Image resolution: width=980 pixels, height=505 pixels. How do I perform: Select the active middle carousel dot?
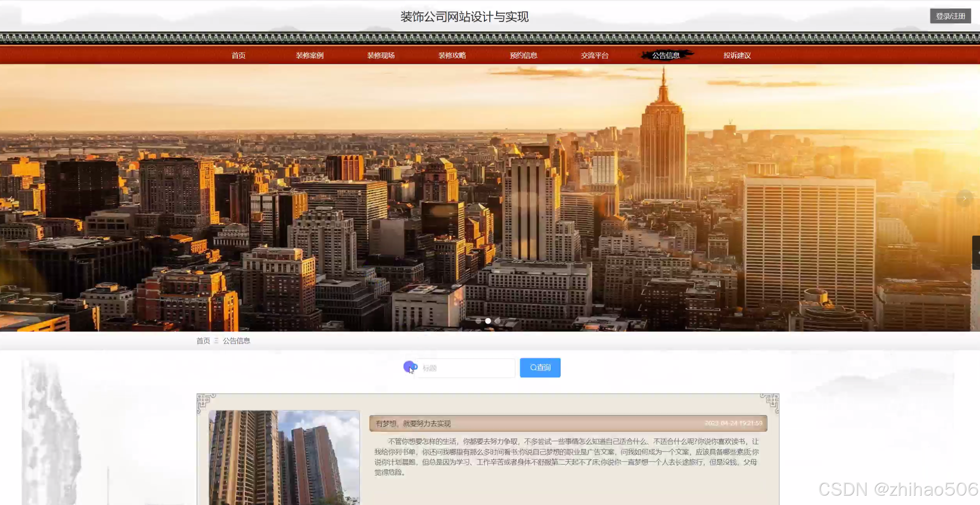[488, 321]
